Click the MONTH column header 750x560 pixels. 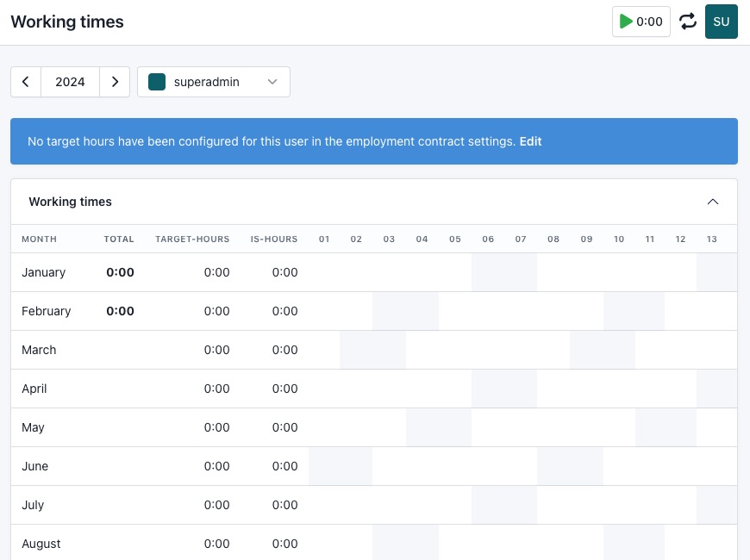click(x=39, y=239)
